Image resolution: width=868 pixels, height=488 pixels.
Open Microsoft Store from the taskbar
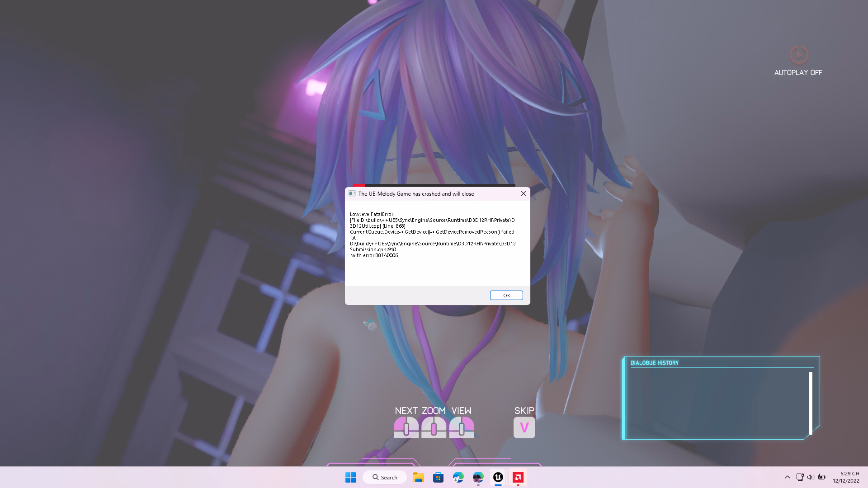(x=438, y=477)
